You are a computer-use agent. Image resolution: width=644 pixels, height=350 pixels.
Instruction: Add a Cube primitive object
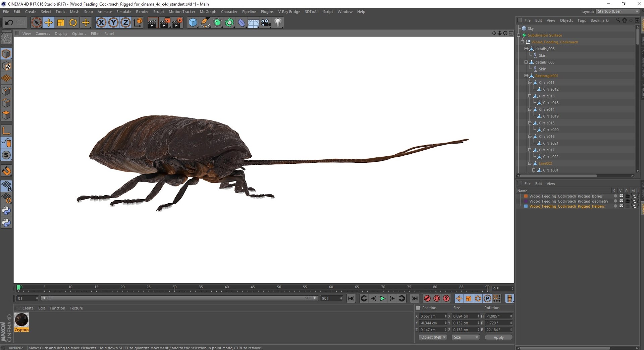click(x=193, y=22)
